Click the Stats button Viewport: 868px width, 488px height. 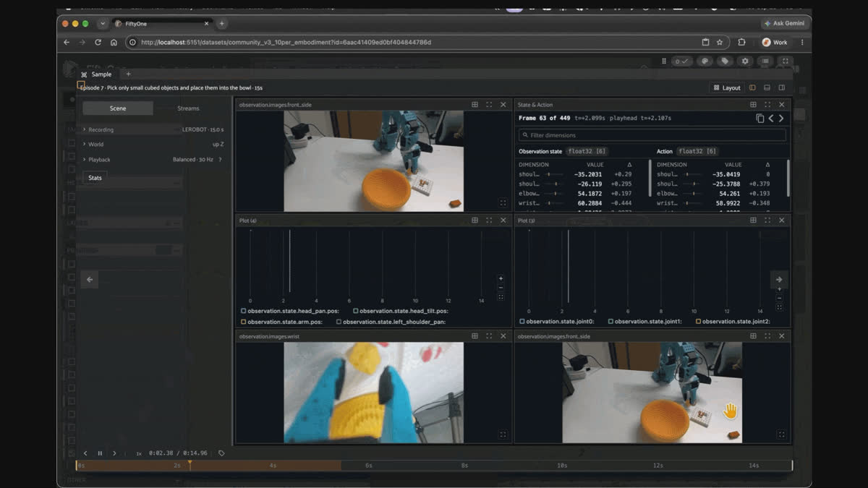[x=95, y=178]
